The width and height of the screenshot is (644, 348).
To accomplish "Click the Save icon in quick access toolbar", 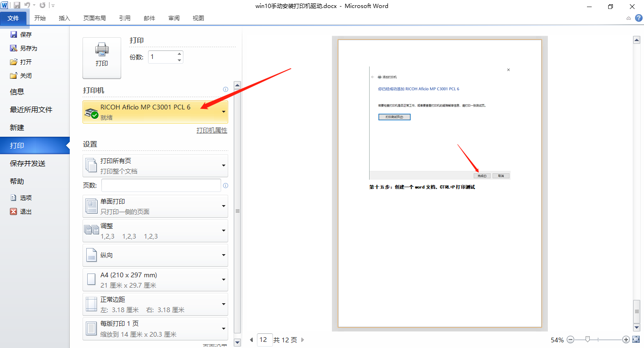I will (x=17, y=5).
